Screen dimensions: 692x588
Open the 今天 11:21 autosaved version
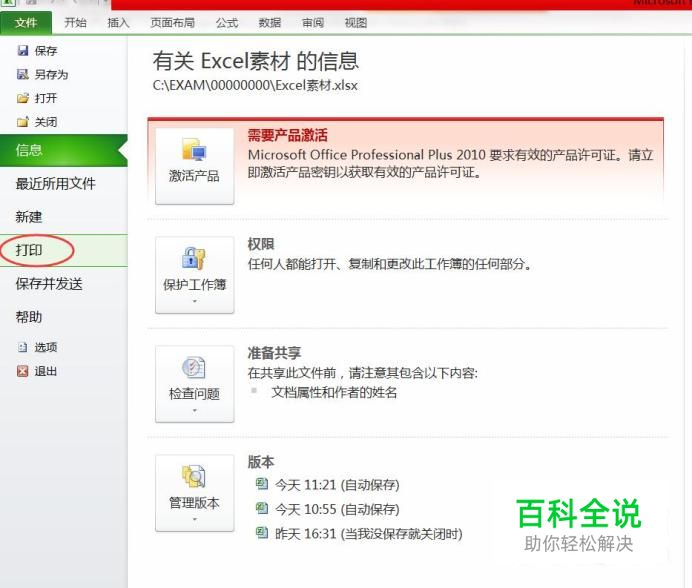click(328, 485)
